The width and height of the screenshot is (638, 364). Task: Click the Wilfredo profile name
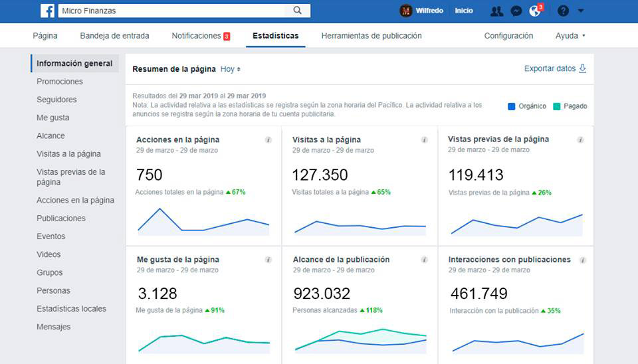pos(429,11)
